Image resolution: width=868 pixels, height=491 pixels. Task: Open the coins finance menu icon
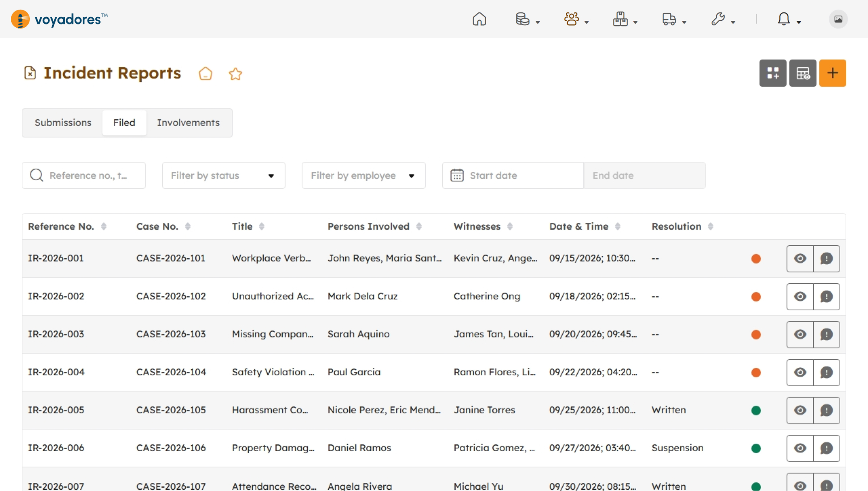[x=522, y=19]
